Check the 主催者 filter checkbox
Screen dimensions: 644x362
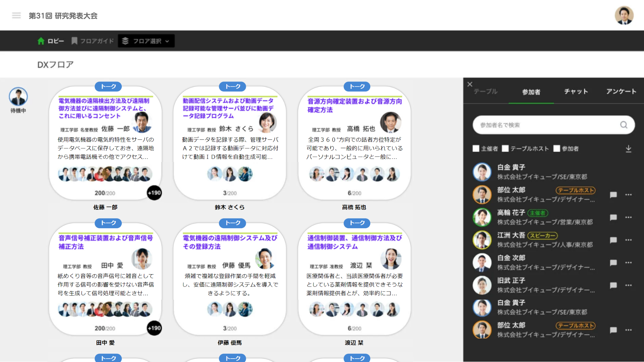476,148
